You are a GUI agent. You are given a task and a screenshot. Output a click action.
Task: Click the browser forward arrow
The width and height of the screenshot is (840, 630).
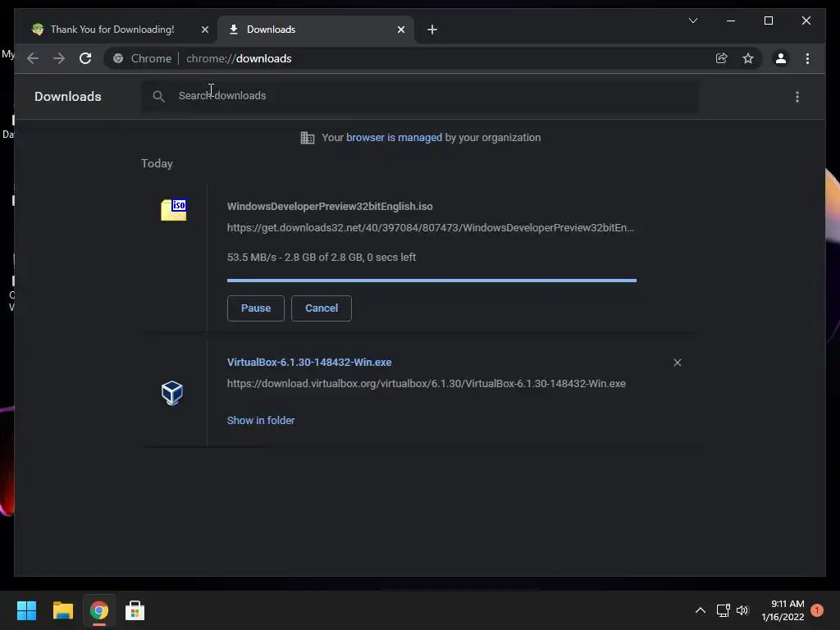coord(59,58)
